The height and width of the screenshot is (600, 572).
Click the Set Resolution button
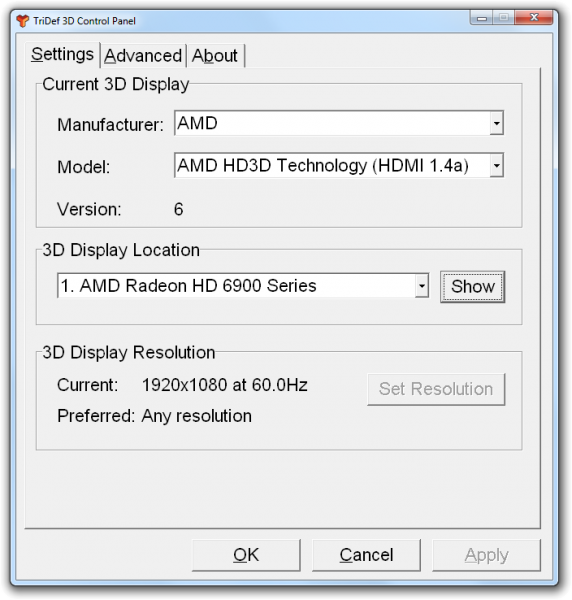tap(436, 389)
